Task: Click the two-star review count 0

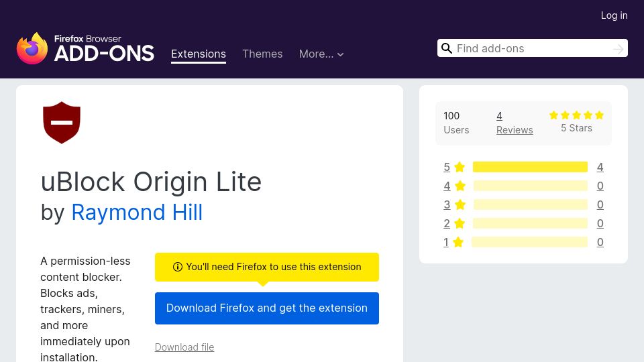Action: pyautogui.click(x=600, y=223)
